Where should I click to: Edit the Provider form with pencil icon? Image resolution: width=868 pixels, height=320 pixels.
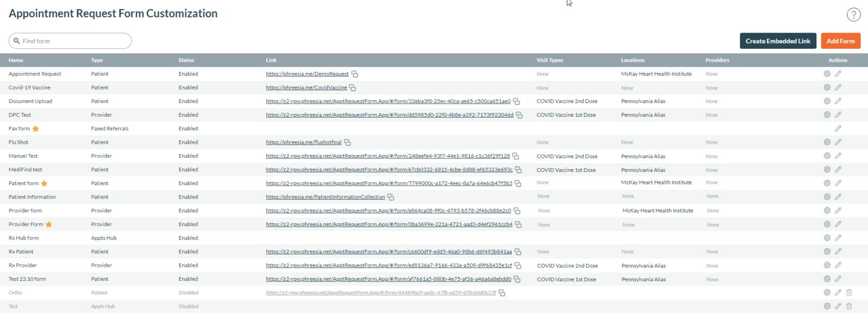click(x=838, y=210)
